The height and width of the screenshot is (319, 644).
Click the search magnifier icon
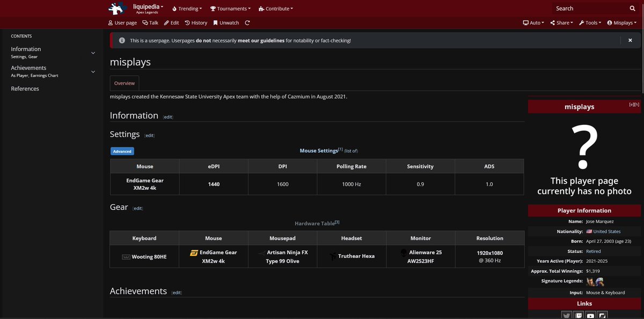[632, 9]
